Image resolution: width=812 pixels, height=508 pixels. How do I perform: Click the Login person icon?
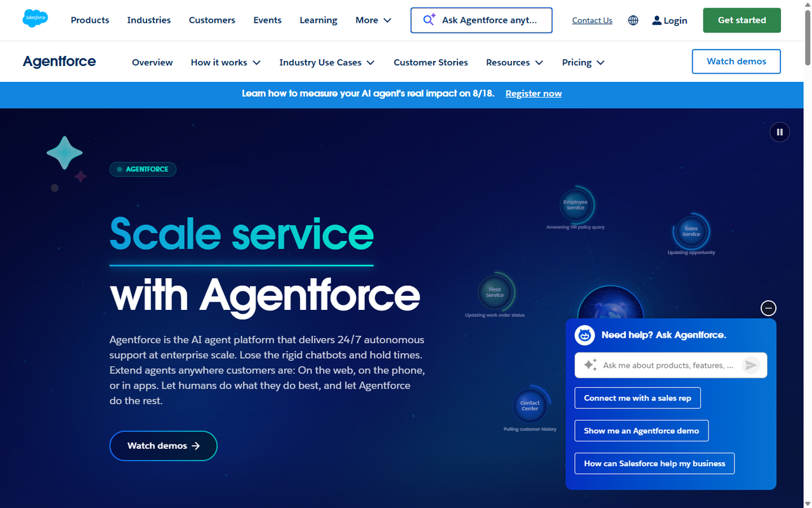(x=657, y=20)
